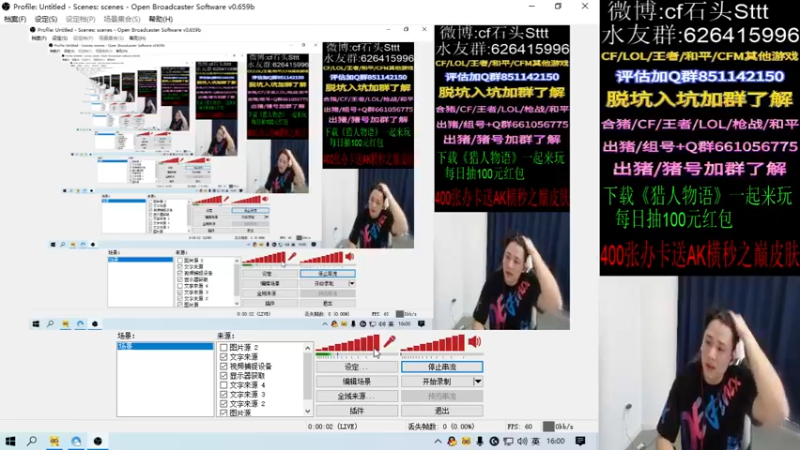Image resolution: width=800 pixels, height=450 pixels.
Task: Click 停止串流 to stop streaming
Action: click(442, 367)
